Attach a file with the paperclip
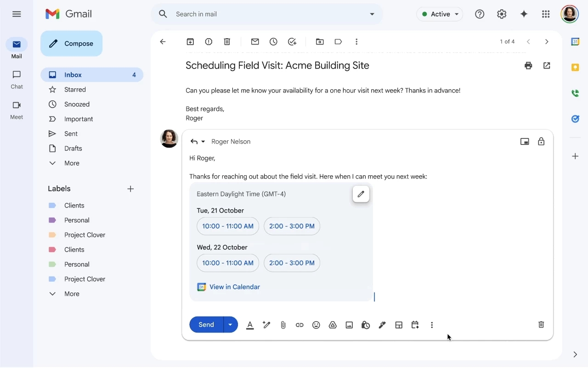 pyautogui.click(x=283, y=325)
